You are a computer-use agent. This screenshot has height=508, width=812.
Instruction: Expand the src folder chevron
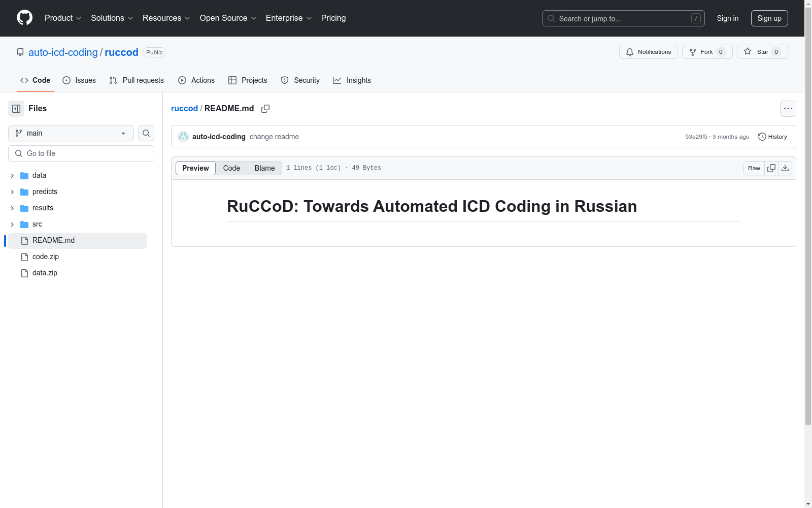coord(12,224)
